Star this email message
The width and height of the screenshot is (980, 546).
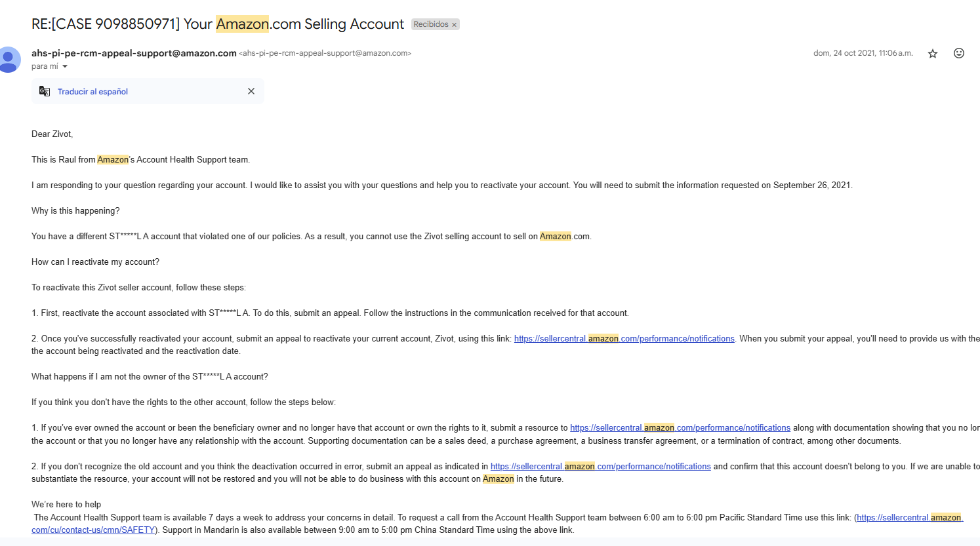click(933, 54)
